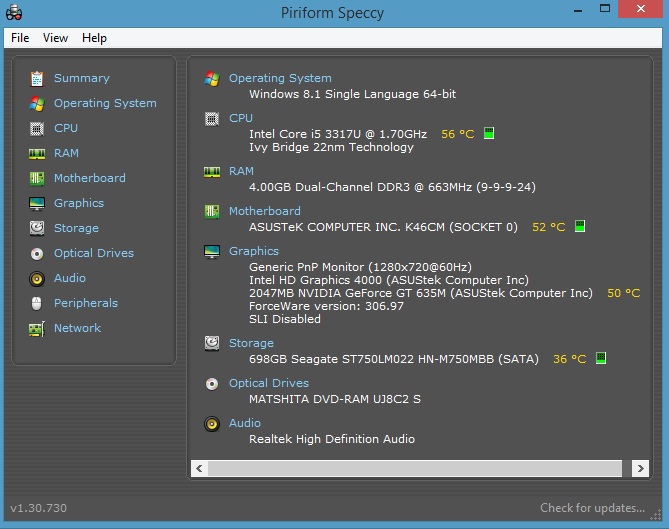
Task: Open the File menu
Action: (x=20, y=38)
